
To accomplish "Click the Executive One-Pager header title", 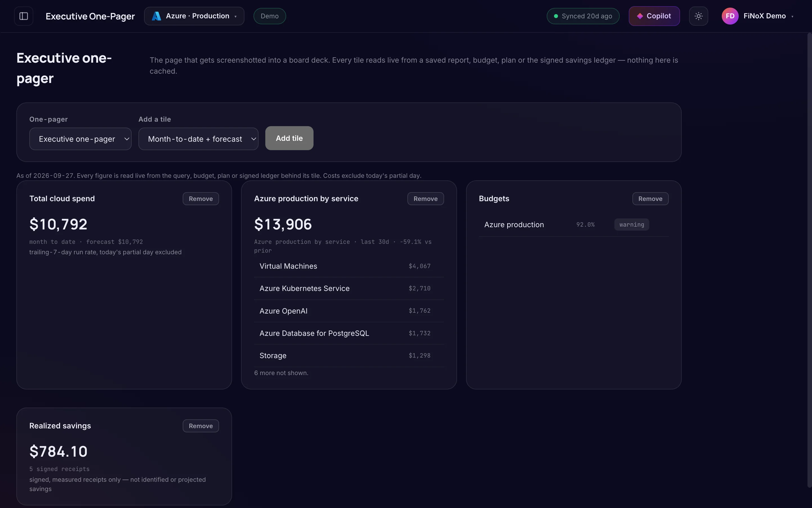I will tap(90, 16).
